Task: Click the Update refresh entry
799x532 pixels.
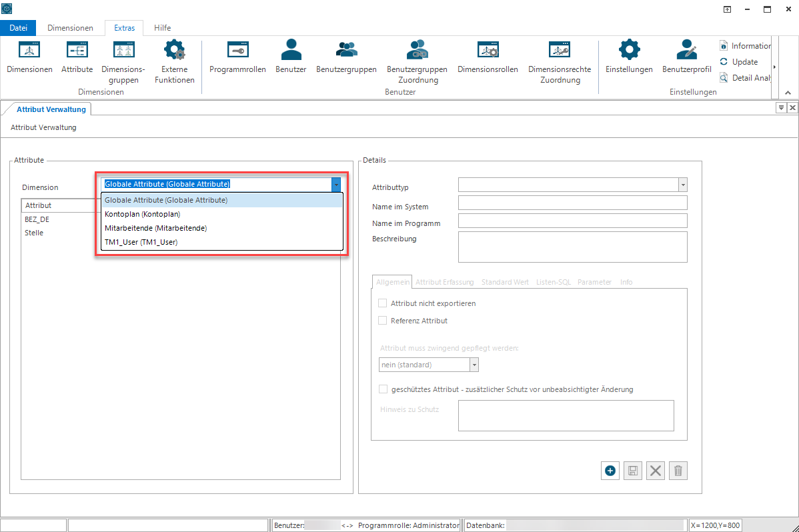Action: pyautogui.click(x=739, y=61)
